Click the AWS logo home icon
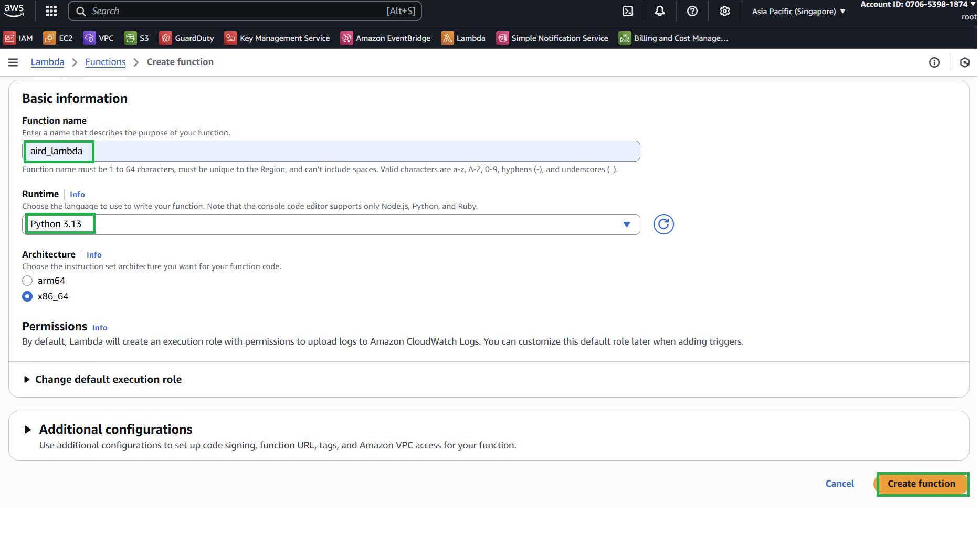980x535 pixels. tap(14, 10)
